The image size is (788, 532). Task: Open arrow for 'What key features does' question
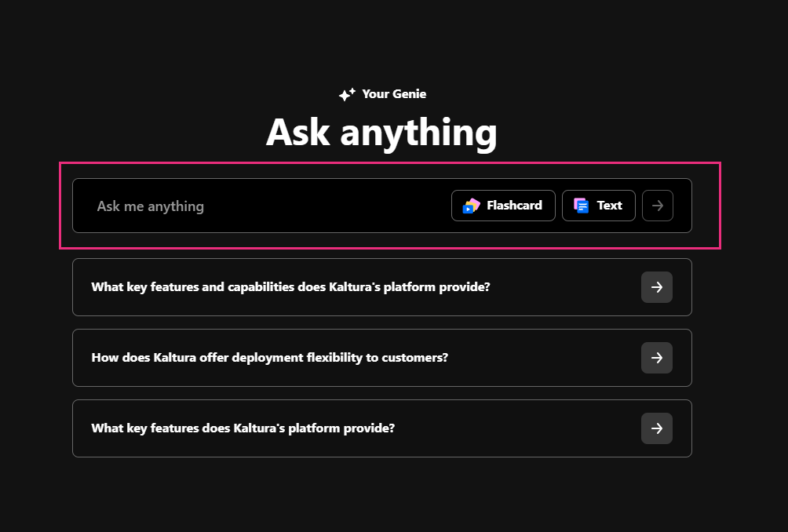657,428
